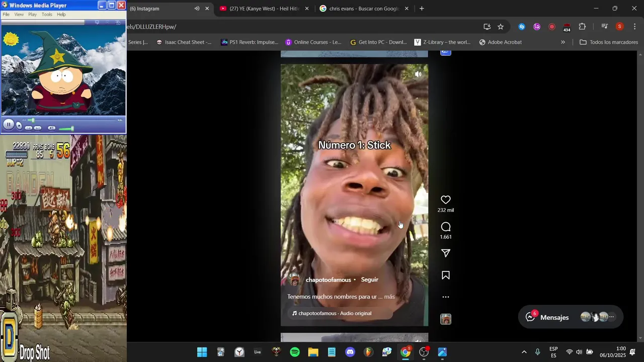Toggle reel sound with the speaker icon on the video

[x=418, y=74]
